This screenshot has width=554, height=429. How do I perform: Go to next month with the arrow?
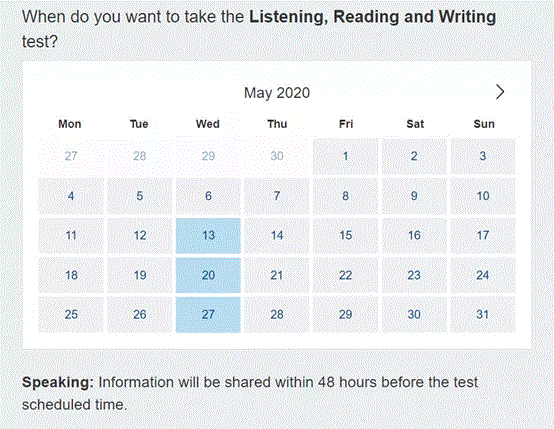[x=500, y=92]
